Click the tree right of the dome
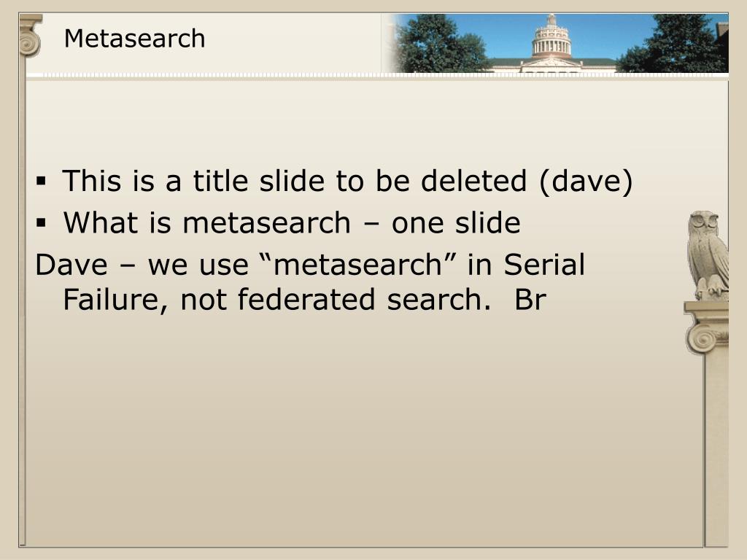The height and width of the screenshot is (560, 747). 676,44
